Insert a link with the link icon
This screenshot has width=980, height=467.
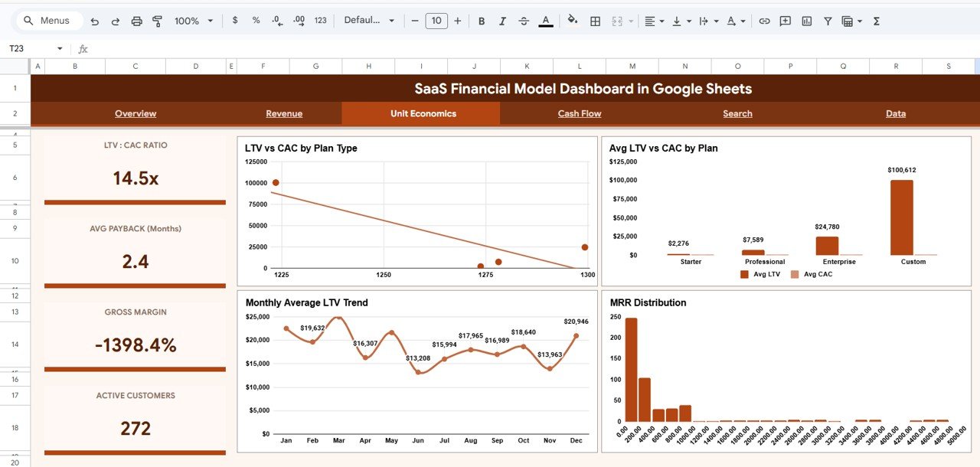[x=763, y=21]
